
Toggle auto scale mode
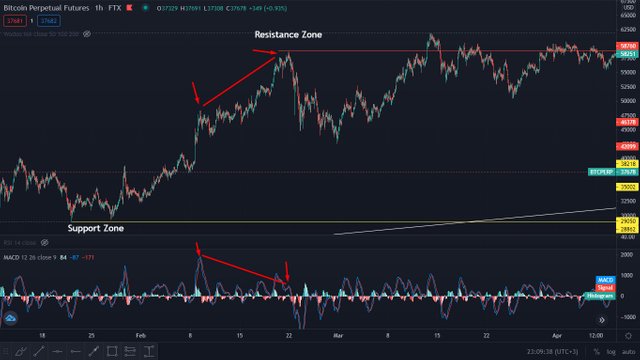(x=629, y=351)
